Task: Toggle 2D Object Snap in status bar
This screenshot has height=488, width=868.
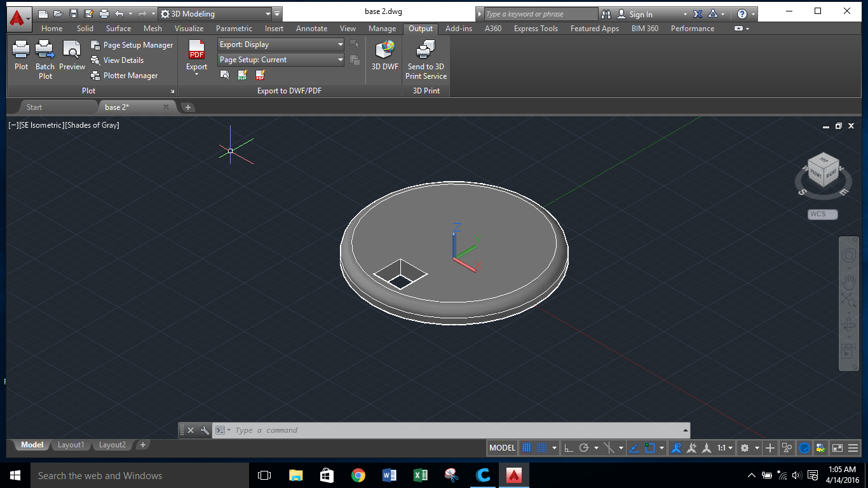Action: [650, 448]
